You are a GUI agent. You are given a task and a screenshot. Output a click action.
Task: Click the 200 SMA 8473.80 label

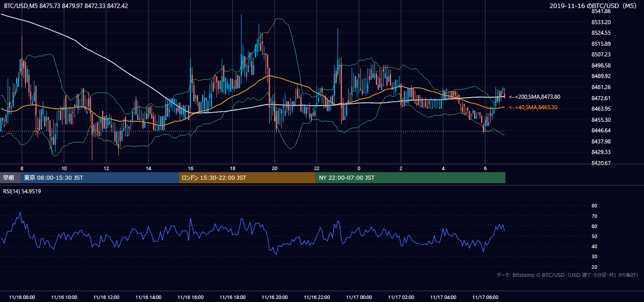[x=535, y=97]
